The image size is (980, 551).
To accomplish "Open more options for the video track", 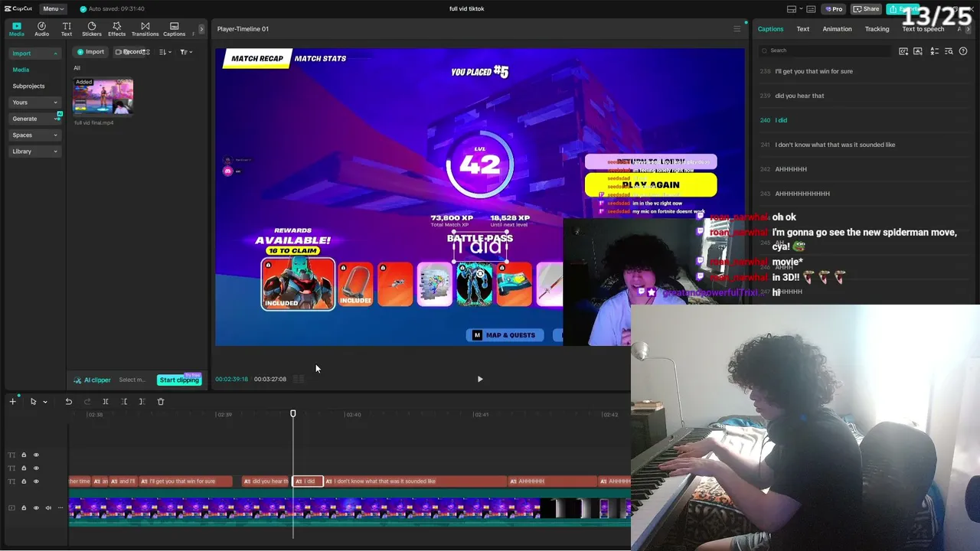I will (60, 507).
